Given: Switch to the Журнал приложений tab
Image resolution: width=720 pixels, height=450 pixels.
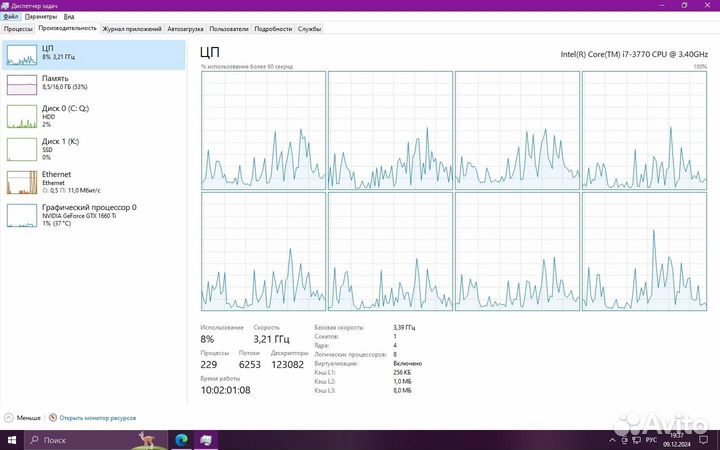Looking at the screenshot, I should pyautogui.click(x=131, y=29).
